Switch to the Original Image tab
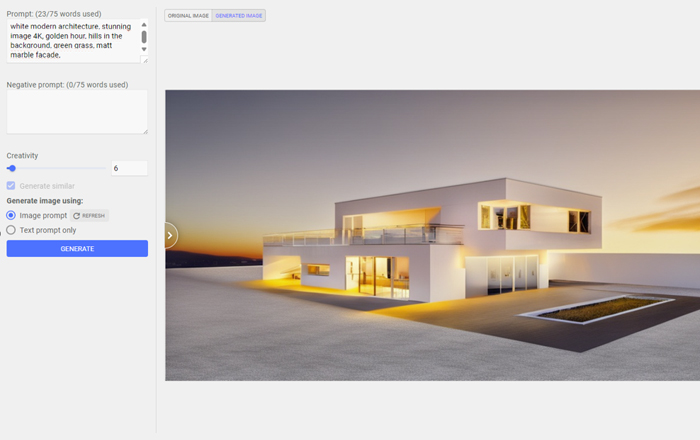Image resolution: width=700 pixels, height=440 pixels. [x=189, y=16]
